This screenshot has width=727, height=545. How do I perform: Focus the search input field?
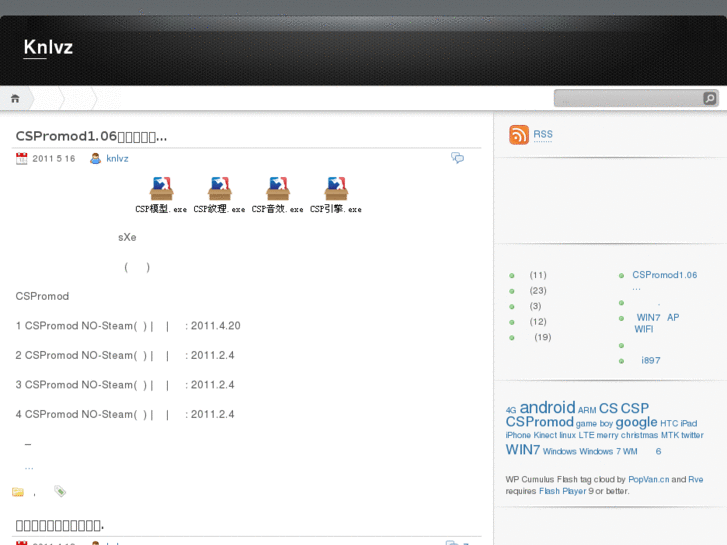pos(629,98)
